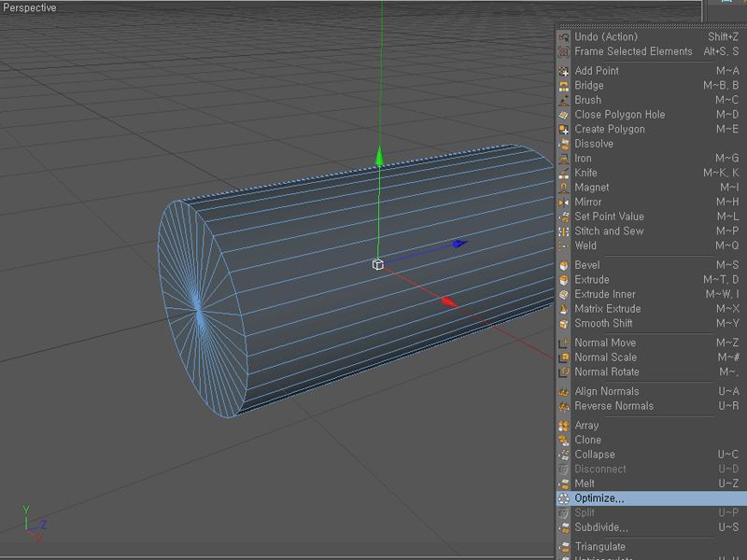Click the context menu grip bar

tap(652, 26)
